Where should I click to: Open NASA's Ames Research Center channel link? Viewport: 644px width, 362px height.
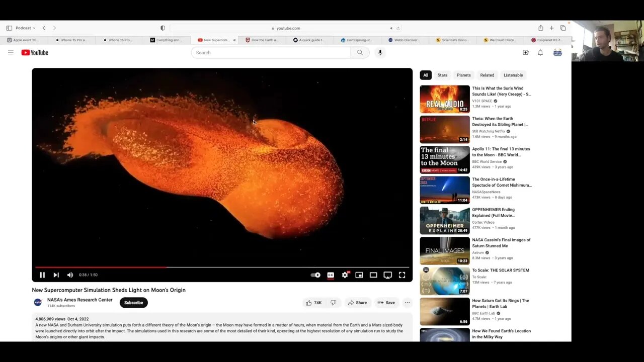pyautogui.click(x=80, y=300)
